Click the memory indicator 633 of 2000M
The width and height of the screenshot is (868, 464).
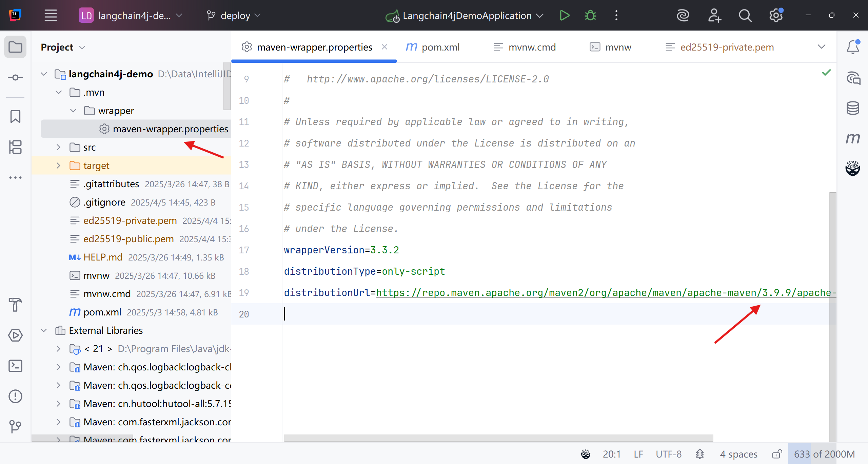pyautogui.click(x=824, y=454)
